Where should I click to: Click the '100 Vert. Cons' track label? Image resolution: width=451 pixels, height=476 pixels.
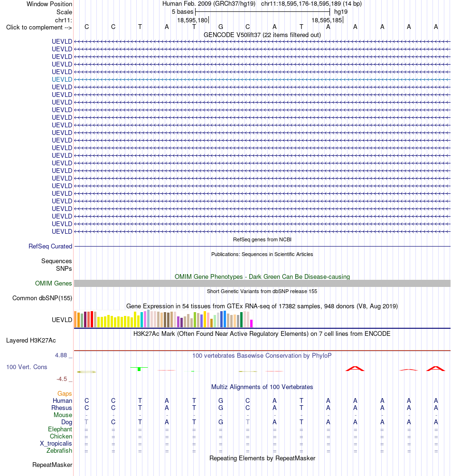pyautogui.click(x=27, y=367)
